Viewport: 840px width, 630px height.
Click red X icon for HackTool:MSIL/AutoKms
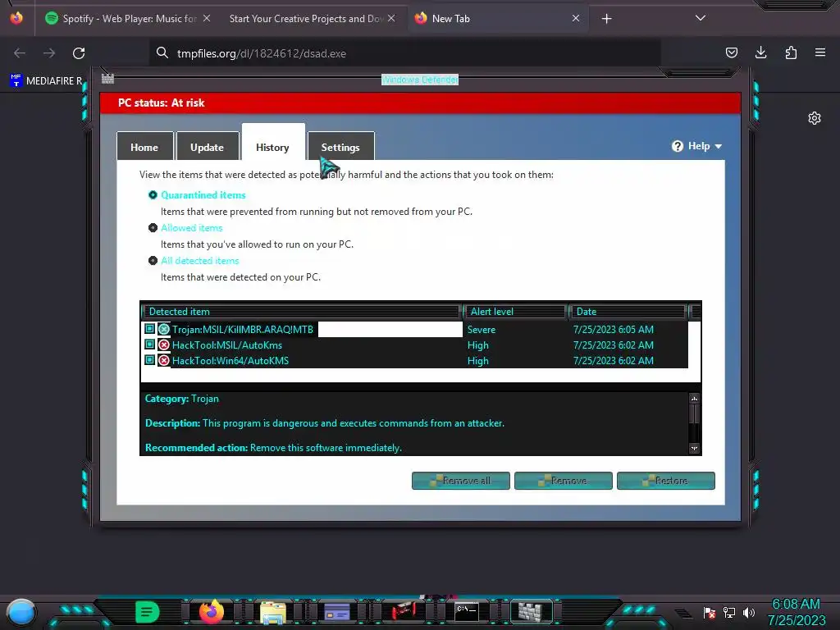coord(164,345)
